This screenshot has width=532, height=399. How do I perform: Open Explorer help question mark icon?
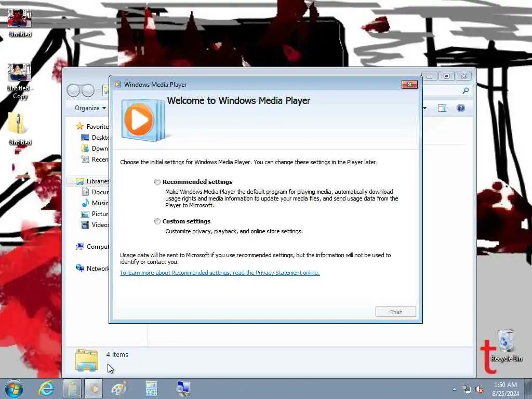pyautogui.click(x=460, y=108)
